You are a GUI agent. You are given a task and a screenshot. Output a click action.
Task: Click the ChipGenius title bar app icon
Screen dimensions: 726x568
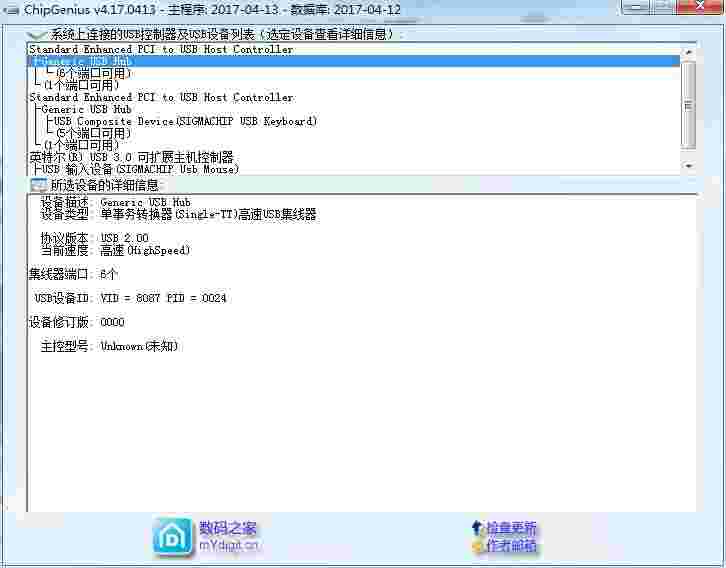coord(10,9)
